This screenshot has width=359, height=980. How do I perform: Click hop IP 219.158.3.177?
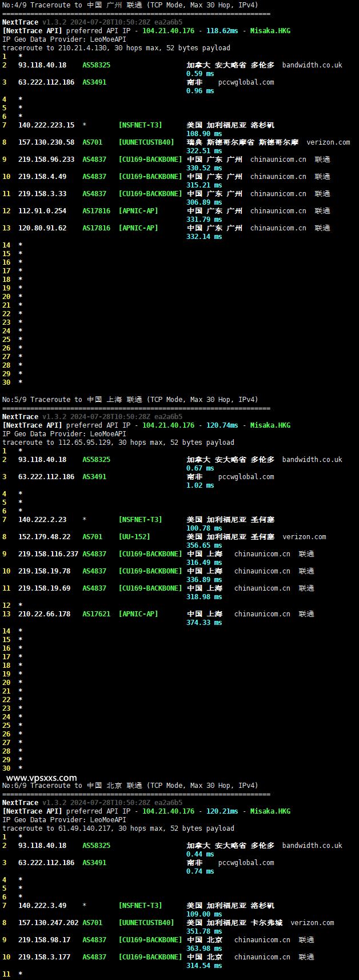45,957
